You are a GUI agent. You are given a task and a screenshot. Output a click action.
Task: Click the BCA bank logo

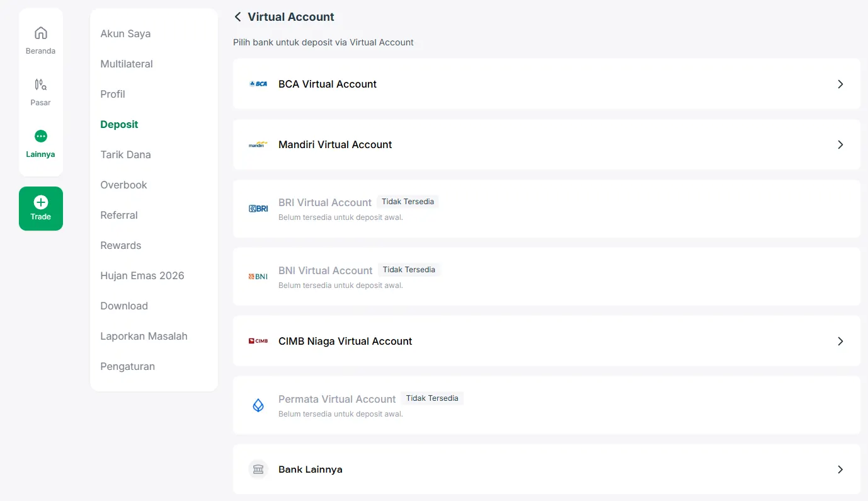pyautogui.click(x=258, y=84)
